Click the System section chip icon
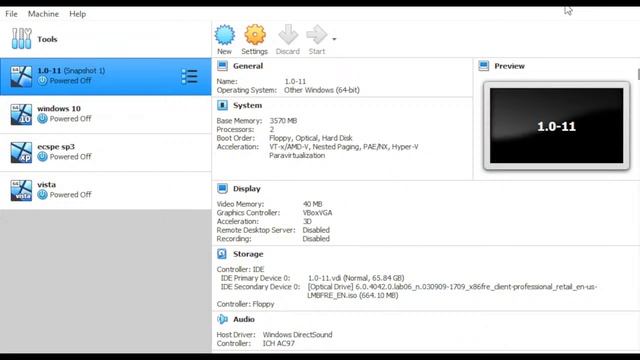Image resolution: width=640 pixels, height=360 pixels. (222, 105)
